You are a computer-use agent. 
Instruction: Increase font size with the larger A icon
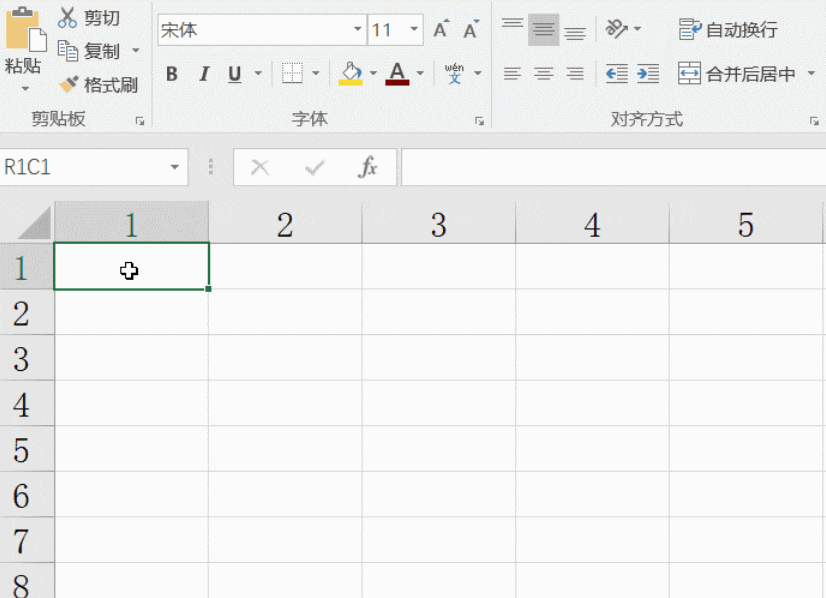click(441, 29)
